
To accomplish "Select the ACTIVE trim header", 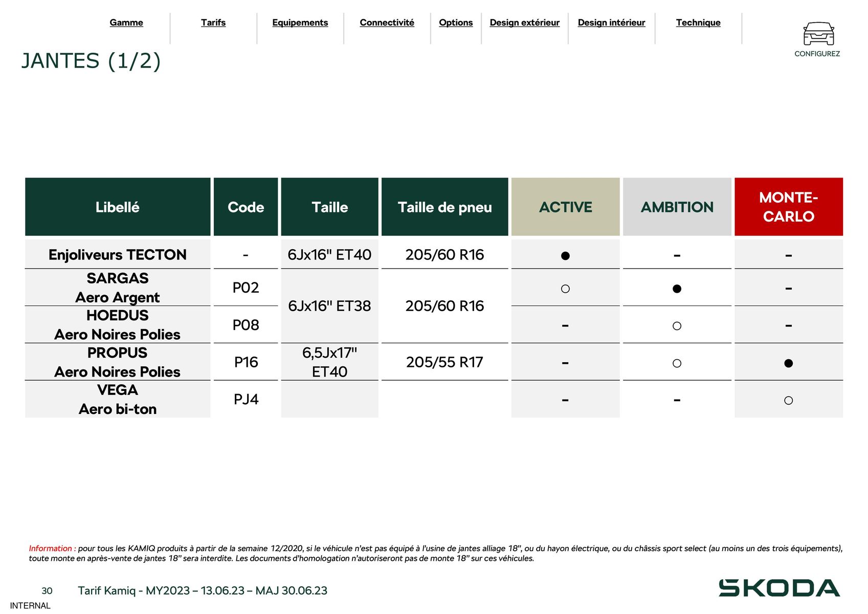I will [x=566, y=207].
